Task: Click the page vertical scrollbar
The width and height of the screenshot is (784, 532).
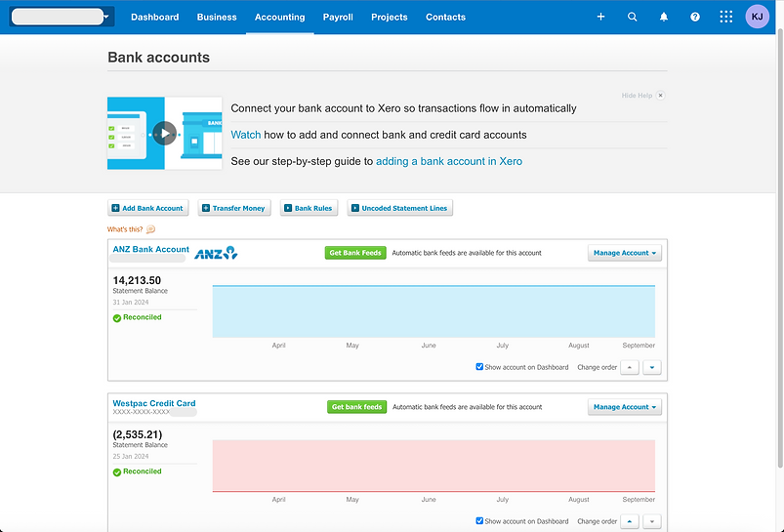Action: coord(779,248)
